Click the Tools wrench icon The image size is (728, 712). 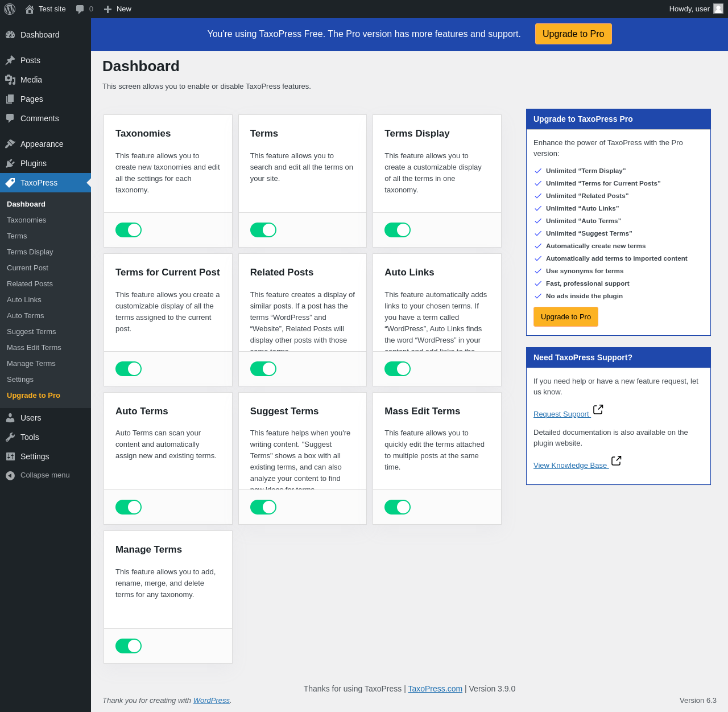coord(10,437)
